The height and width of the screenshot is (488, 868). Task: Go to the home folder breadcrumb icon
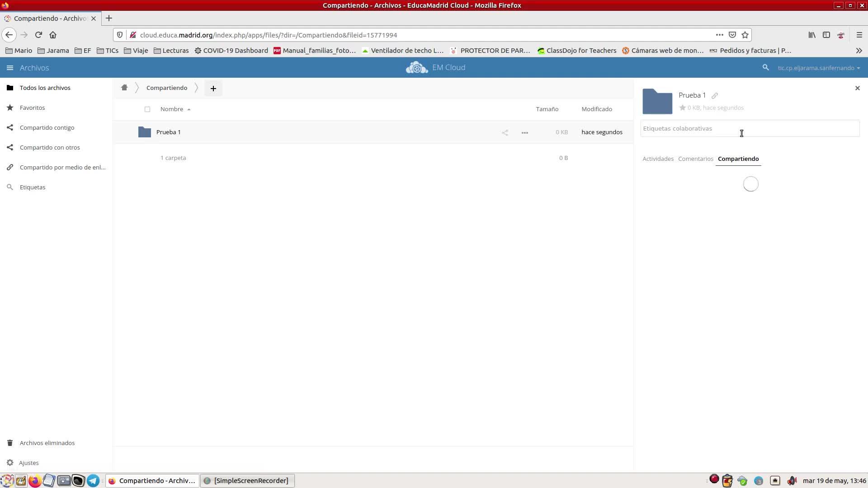pos(124,88)
